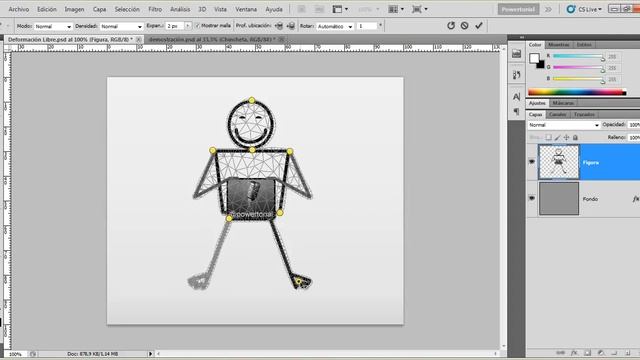Open the 3D menu
Viewport: 640px width, 360px height.
coord(202,9)
